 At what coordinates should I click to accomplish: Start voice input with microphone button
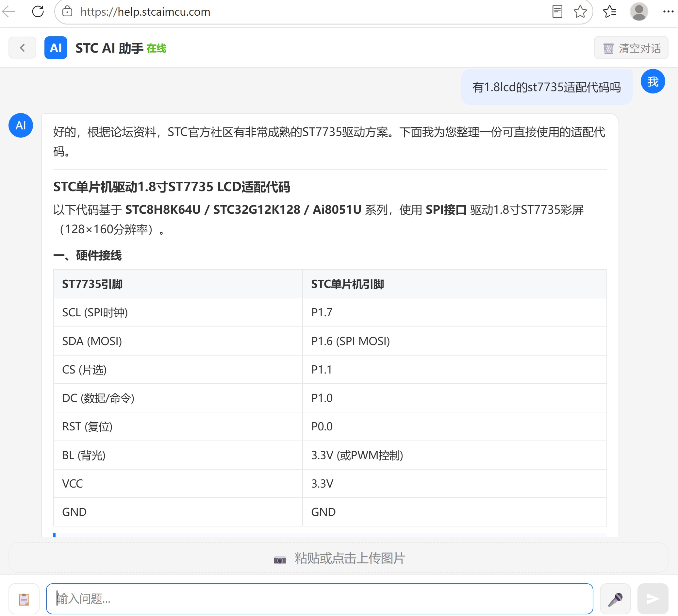[x=615, y=598]
